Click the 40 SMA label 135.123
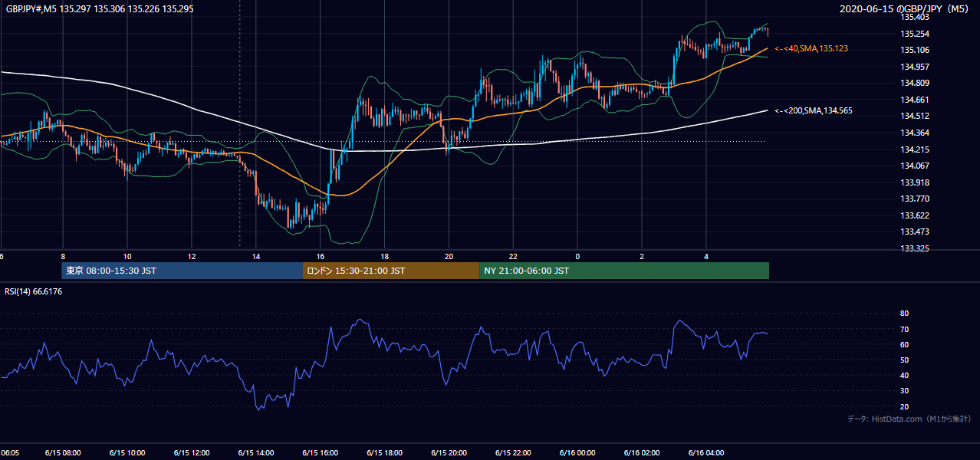 (811, 48)
